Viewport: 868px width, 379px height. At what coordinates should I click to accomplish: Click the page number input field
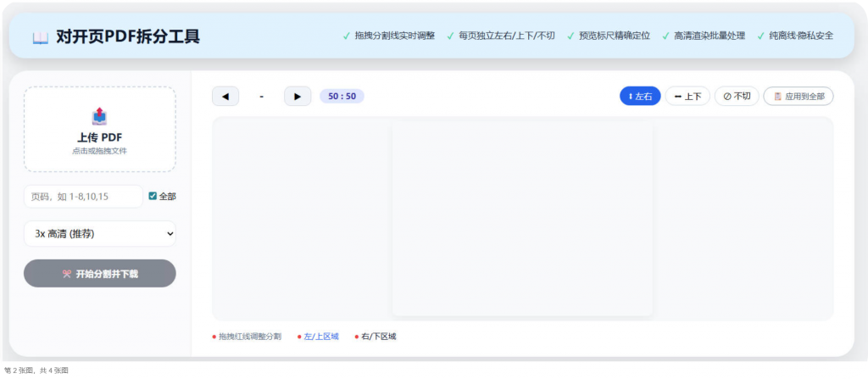click(x=84, y=196)
